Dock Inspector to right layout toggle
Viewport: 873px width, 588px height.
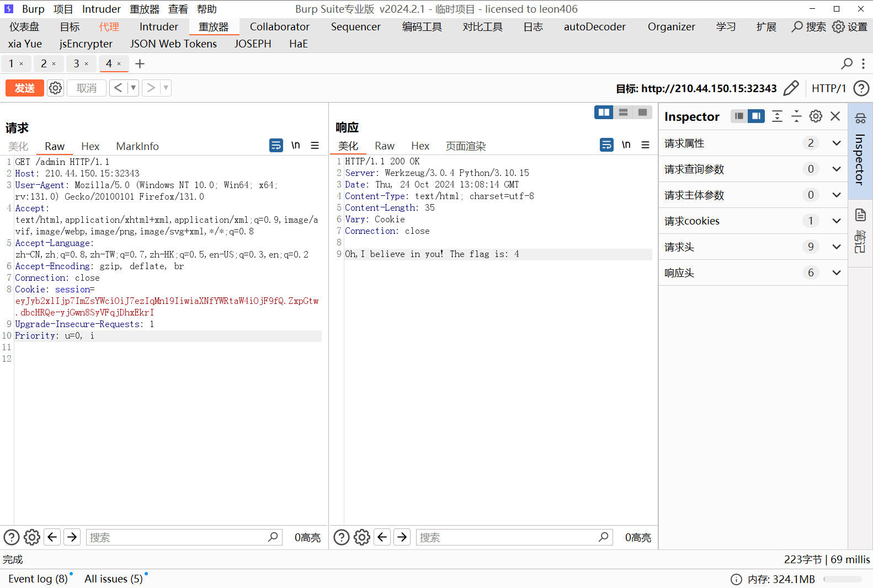[x=757, y=116]
